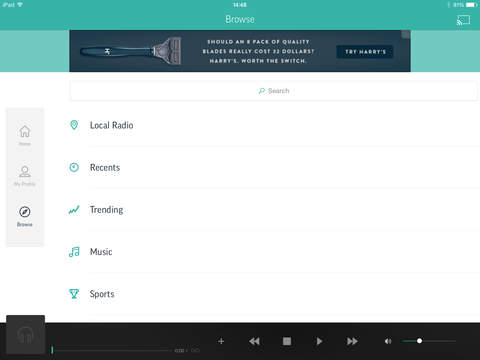Image resolution: width=480 pixels, height=360 pixels.
Task: Focus the Search field
Action: [273, 91]
